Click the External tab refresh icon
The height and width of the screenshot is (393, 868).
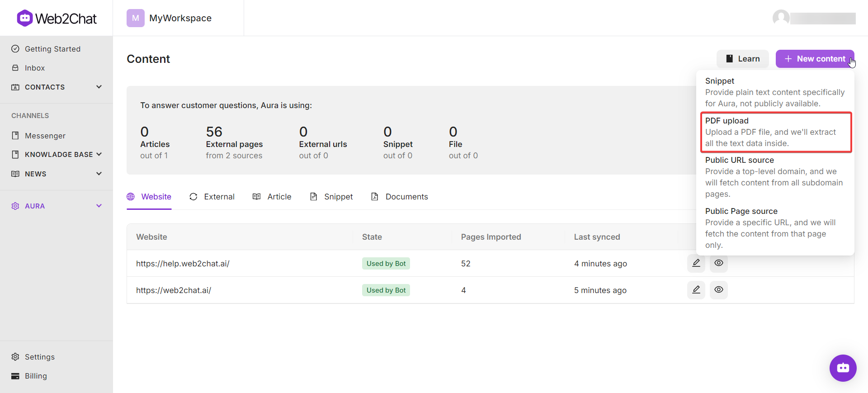click(193, 197)
